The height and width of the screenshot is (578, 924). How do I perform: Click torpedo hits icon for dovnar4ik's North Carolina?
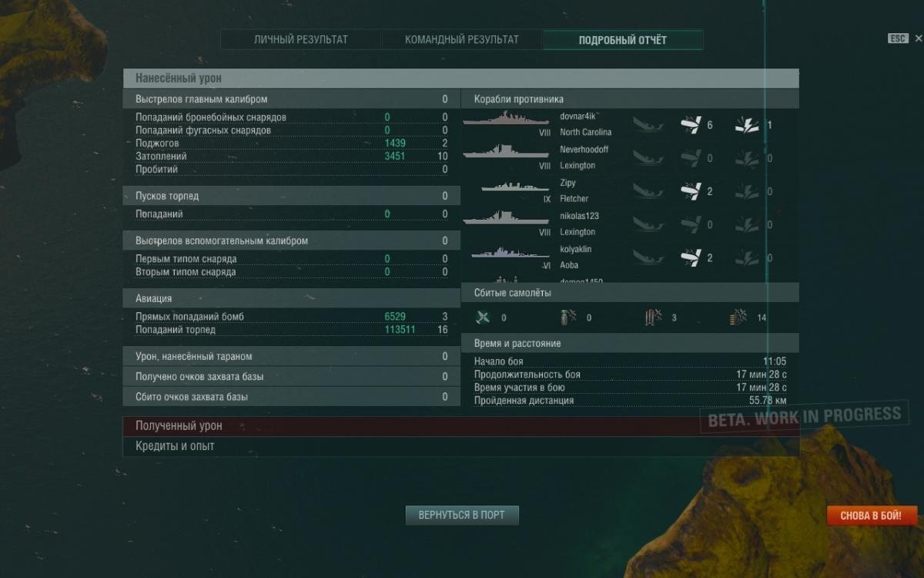691,125
